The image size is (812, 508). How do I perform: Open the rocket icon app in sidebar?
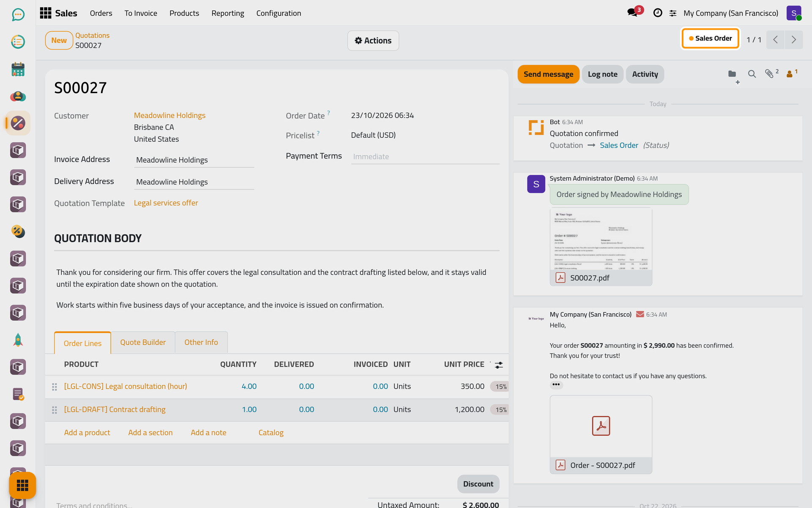point(18,340)
